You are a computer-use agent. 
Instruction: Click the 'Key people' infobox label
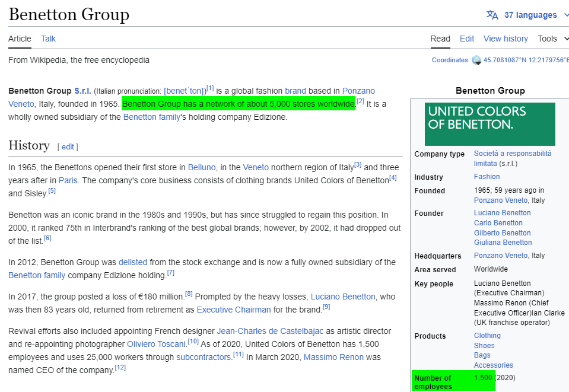click(x=434, y=284)
